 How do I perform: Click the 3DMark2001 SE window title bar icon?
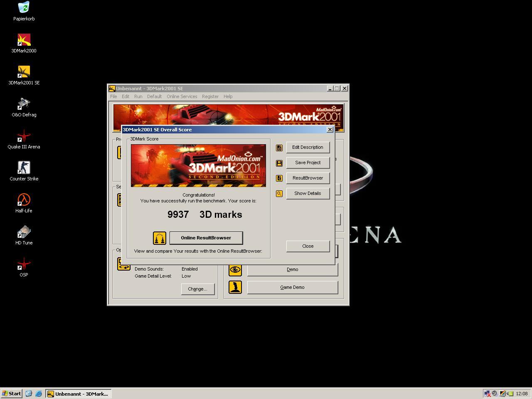click(x=112, y=89)
